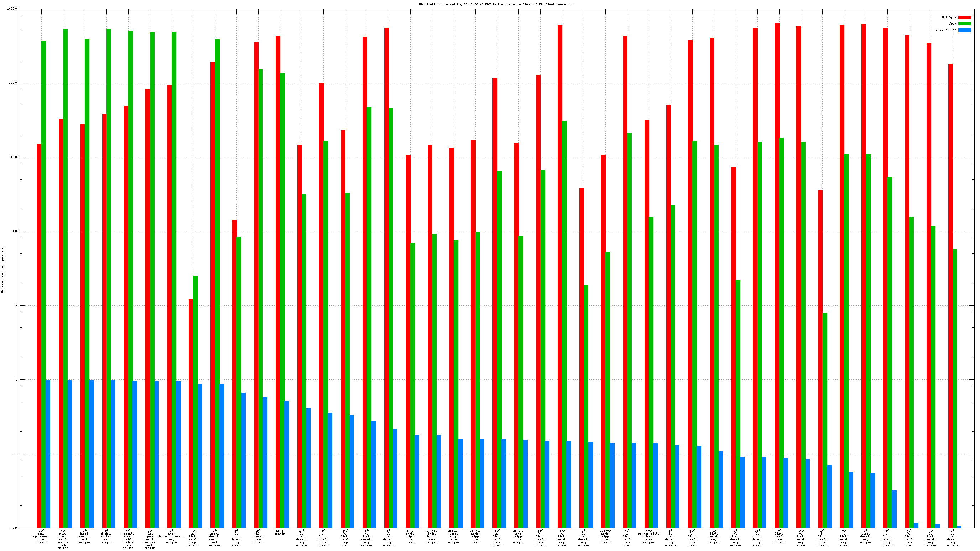Select the ips.backscatterer.org axis label
Screen dimensions: 980x551
(x=171, y=536)
